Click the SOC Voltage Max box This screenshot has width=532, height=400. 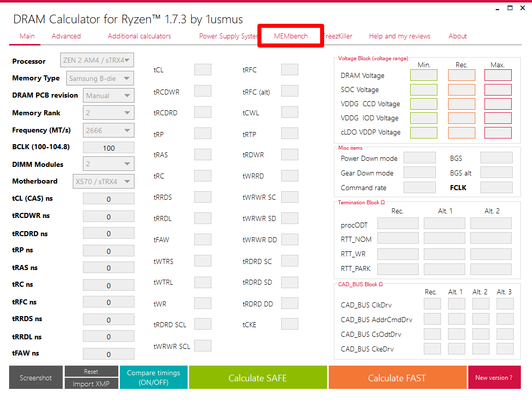pyautogui.click(x=498, y=90)
